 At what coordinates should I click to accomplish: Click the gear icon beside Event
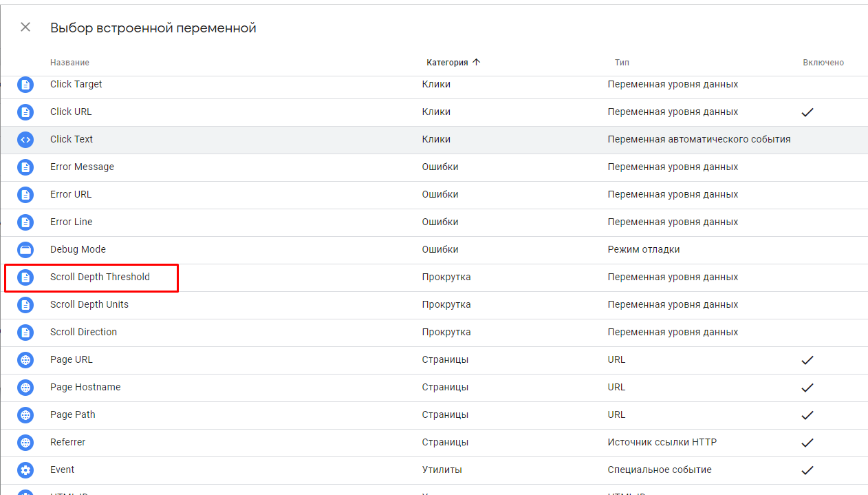click(25, 470)
